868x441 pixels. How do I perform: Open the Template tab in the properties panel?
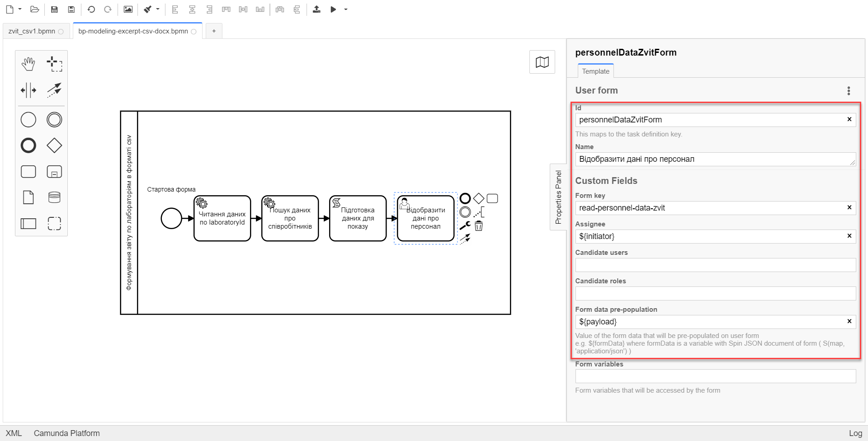tap(595, 71)
